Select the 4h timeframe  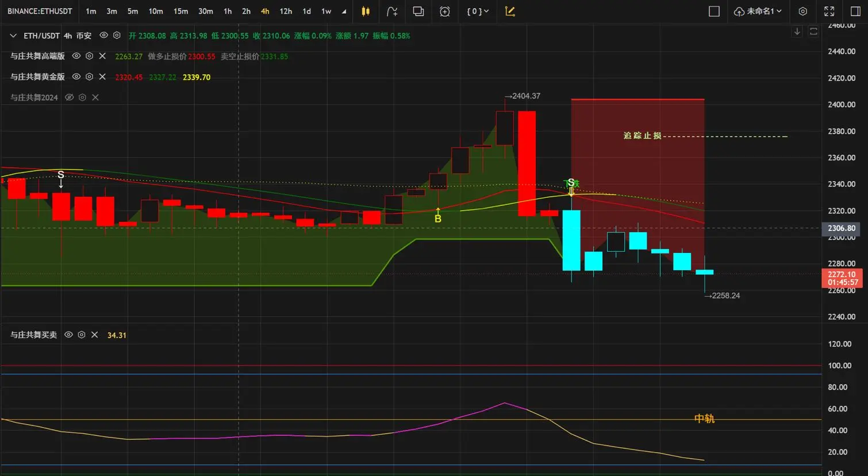click(265, 11)
